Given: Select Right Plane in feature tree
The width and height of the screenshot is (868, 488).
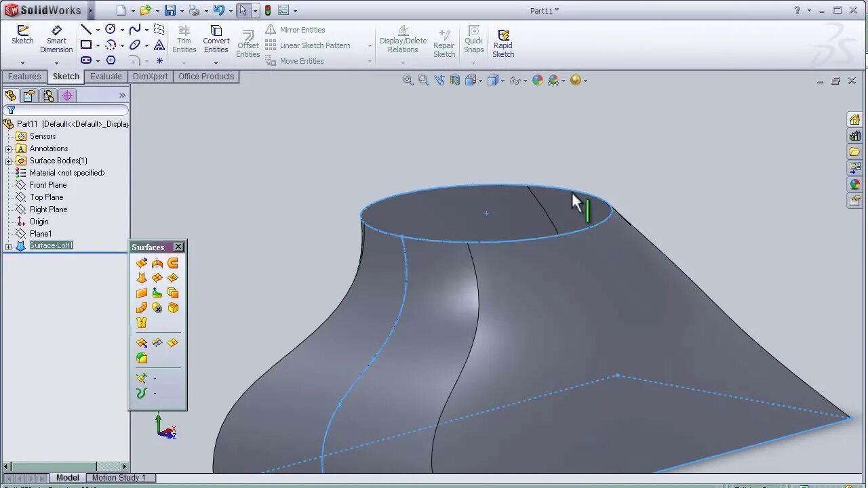Looking at the screenshot, I should pyautogui.click(x=48, y=209).
